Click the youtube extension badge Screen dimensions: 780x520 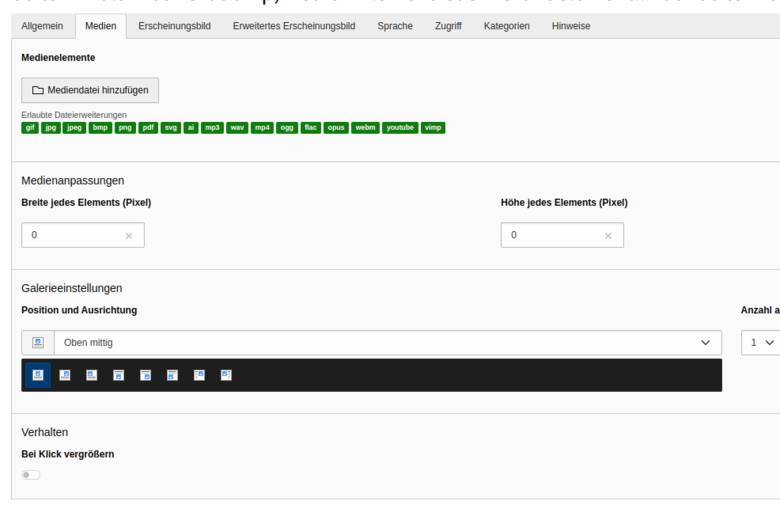point(400,128)
